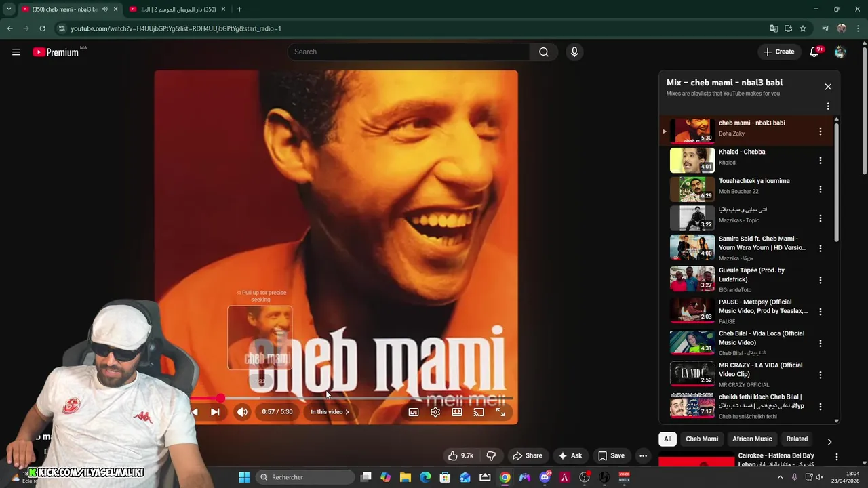868x488 pixels.
Task: Open the Ask AI button
Action: click(570, 456)
